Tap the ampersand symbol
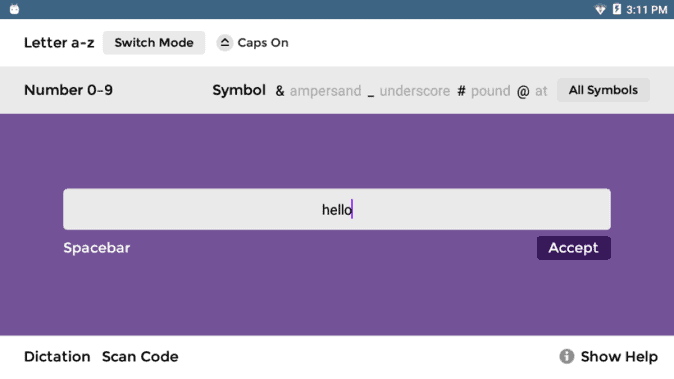Image resolution: width=674 pixels, height=379 pixels. click(280, 91)
